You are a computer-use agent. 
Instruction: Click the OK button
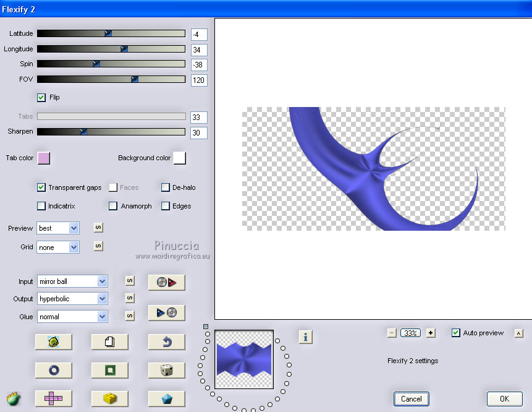[504, 399]
